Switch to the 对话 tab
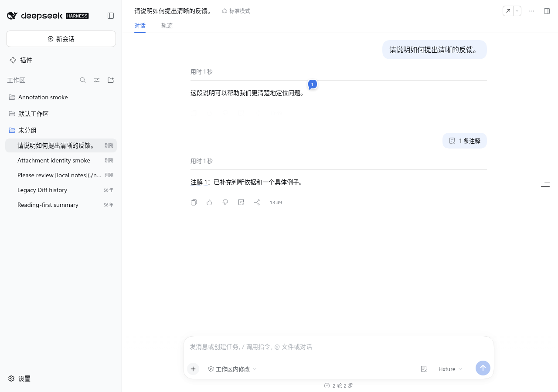558x392 pixels. [140, 26]
